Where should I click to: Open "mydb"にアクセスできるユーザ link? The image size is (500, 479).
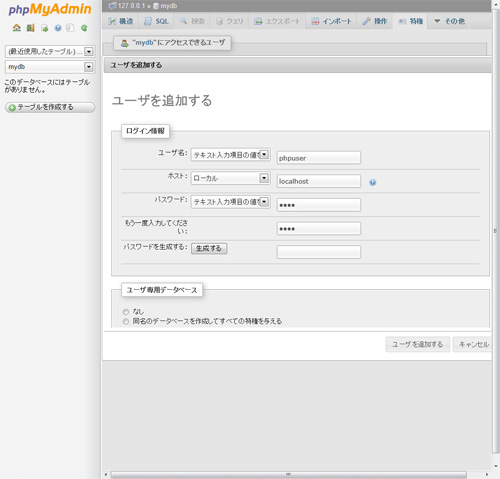point(172,43)
